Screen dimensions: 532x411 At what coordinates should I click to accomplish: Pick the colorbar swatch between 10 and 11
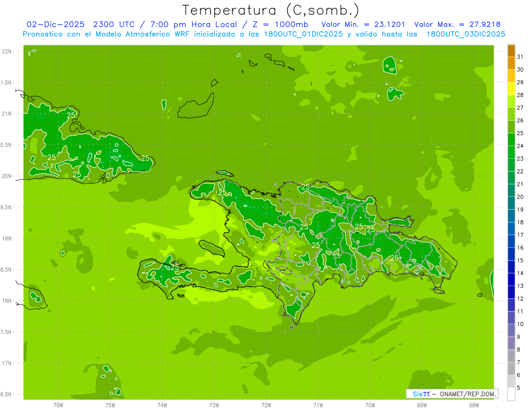[x=511, y=317]
